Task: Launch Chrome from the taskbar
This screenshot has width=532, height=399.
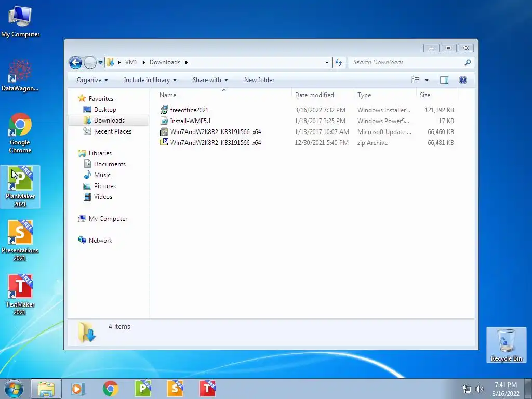Action: [x=110, y=389]
